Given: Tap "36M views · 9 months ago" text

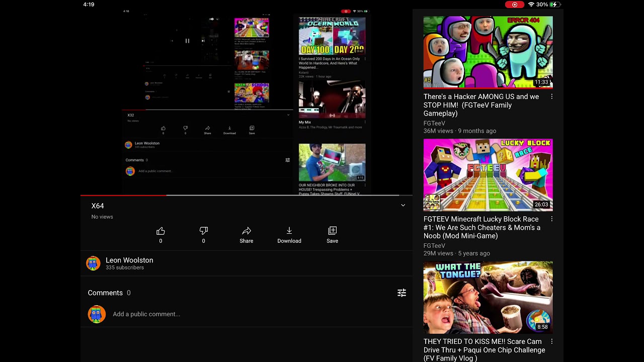Looking at the screenshot, I should coord(460,131).
